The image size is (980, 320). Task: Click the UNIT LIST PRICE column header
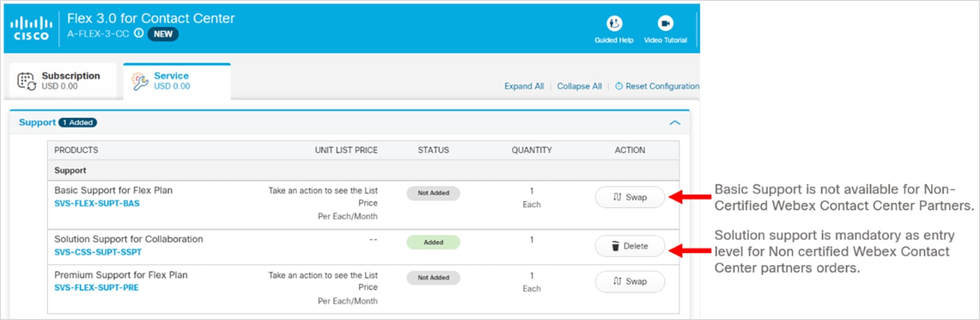[x=346, y=150]
